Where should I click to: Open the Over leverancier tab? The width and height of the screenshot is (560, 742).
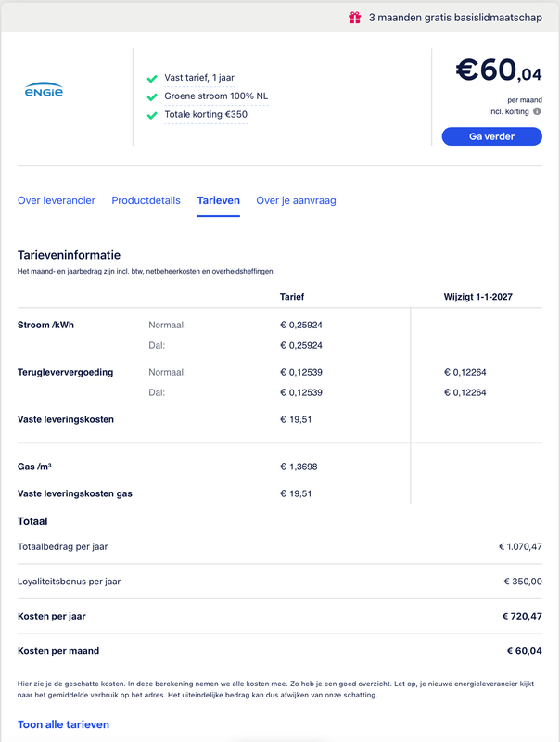tap(57, 200)
